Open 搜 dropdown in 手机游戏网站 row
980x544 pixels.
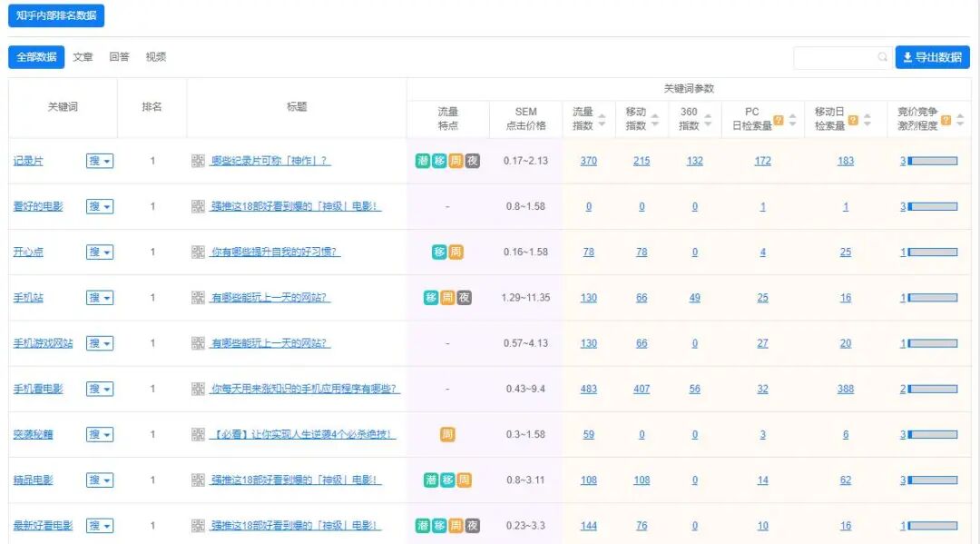100,343
